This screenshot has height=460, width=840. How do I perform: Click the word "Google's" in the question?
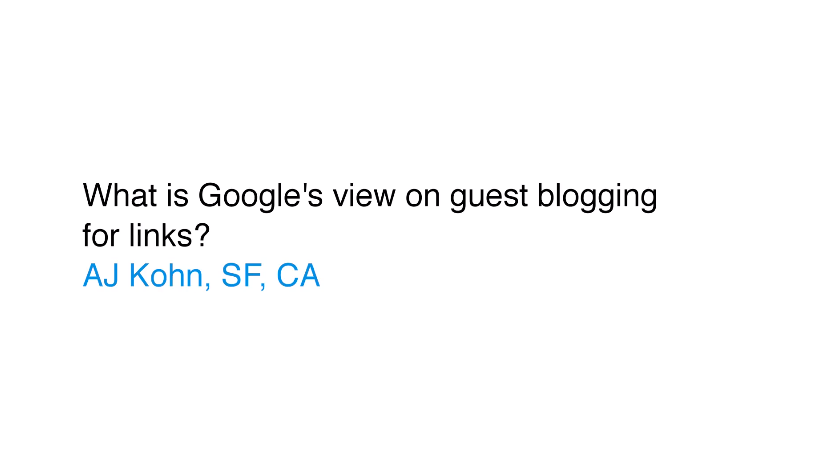pyautogui.click(x=260, y=196)
